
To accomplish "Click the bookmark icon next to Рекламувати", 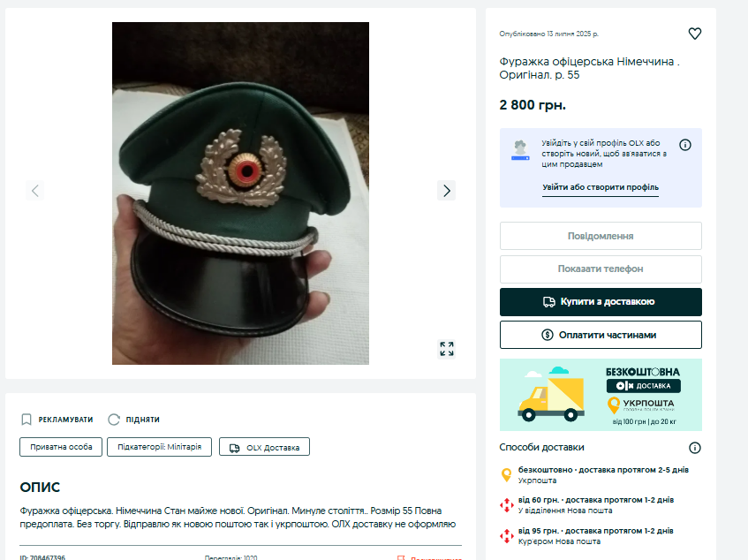I will (x=26, y=420).
